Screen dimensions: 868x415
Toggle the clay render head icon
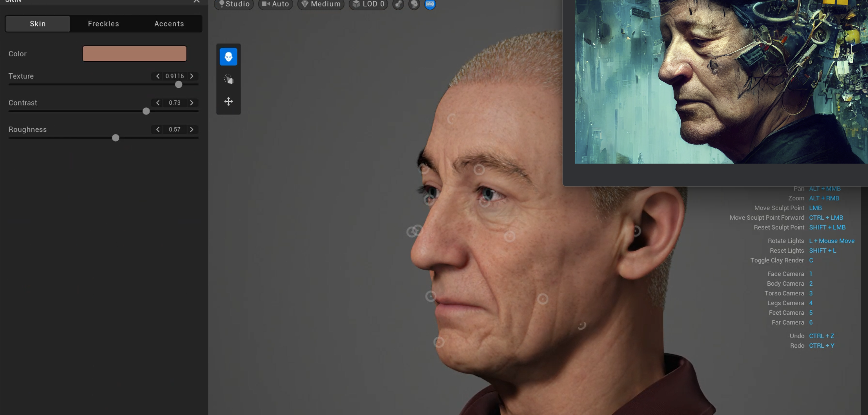414,4
